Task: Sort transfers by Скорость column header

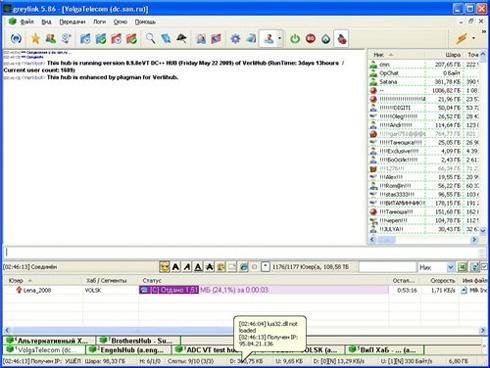Action: tap(440, 280)
